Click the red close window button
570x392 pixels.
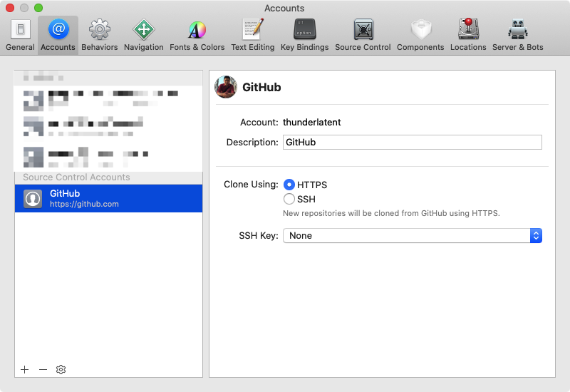[10, 8]
